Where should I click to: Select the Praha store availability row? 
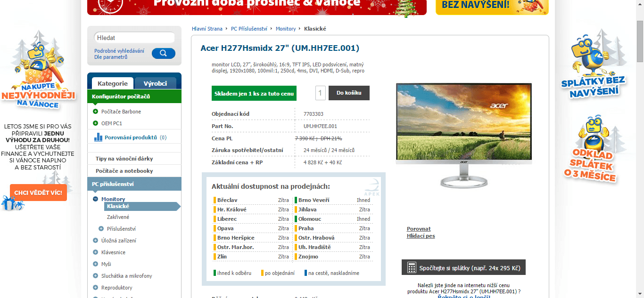333,228
